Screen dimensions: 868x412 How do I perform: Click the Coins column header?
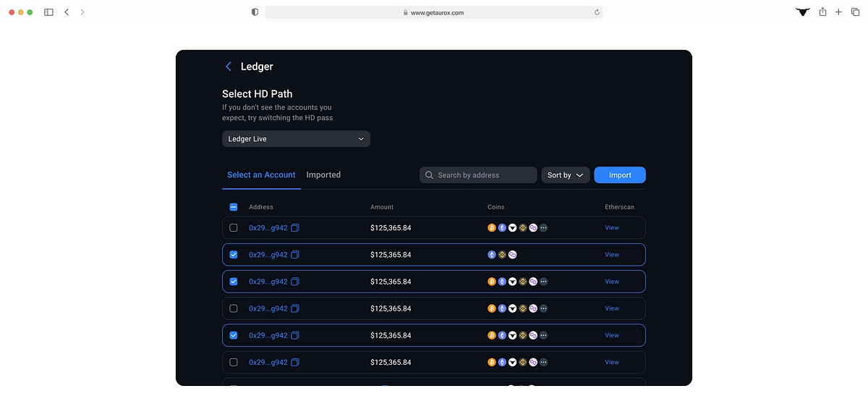coord(496,207)
